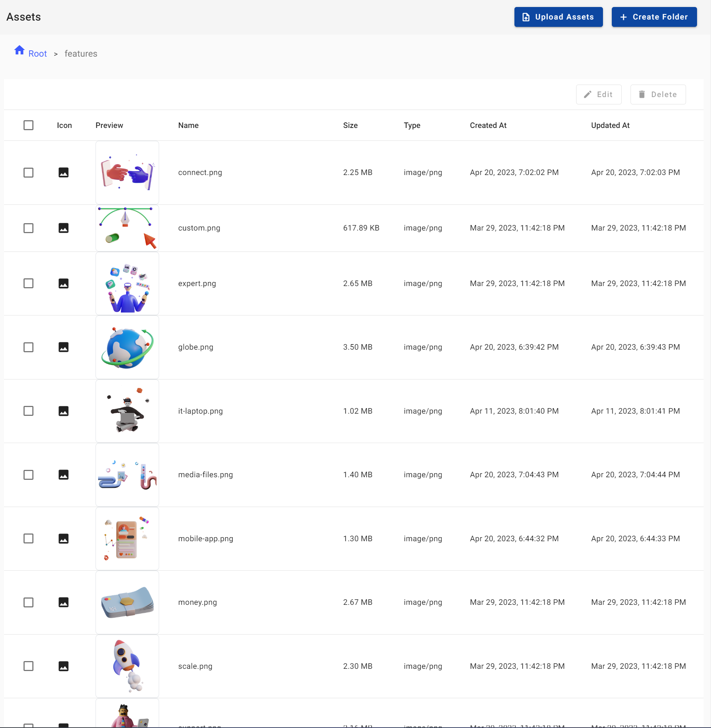Click the it-laptop.png file name

point(200,411)
